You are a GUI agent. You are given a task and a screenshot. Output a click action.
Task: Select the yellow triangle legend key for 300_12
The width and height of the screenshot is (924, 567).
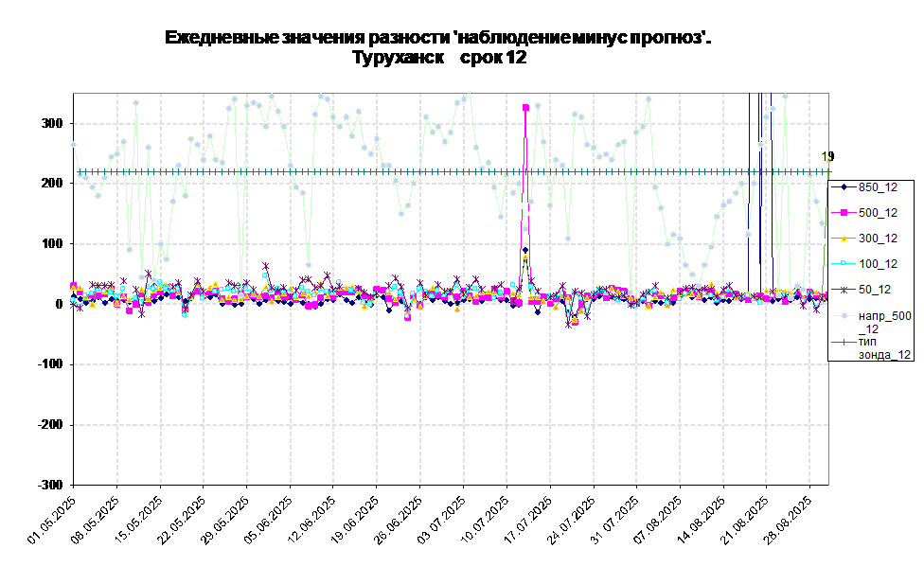[843, 238]
